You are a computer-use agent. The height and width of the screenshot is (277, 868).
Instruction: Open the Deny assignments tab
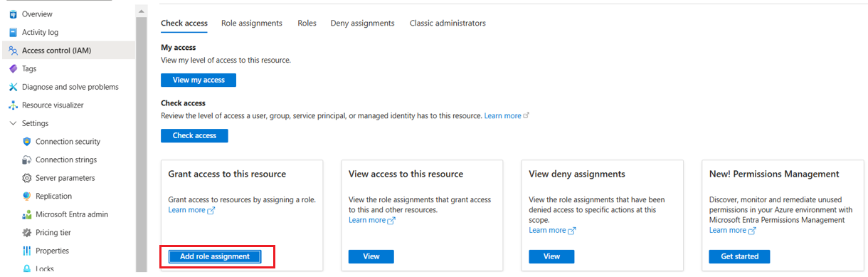(x=362, y=23)
